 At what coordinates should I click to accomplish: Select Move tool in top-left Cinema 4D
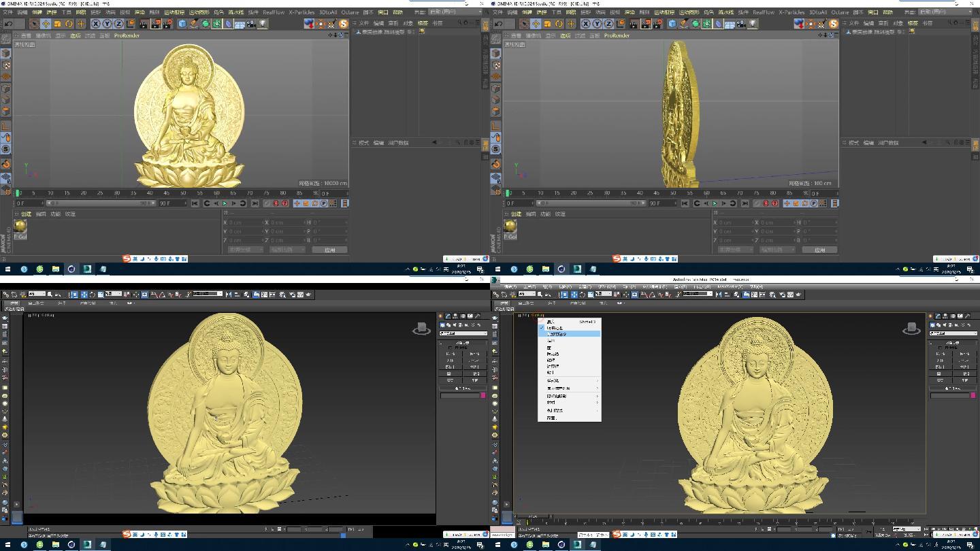[46, 24]
